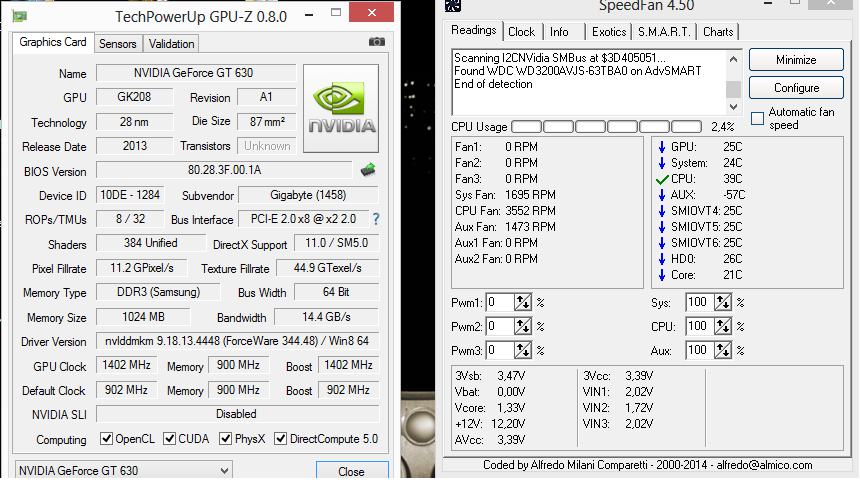Click Memory Type DDR3 (Samsung) field
Screen dimensions: 860x480
click(x=159, y=292)
